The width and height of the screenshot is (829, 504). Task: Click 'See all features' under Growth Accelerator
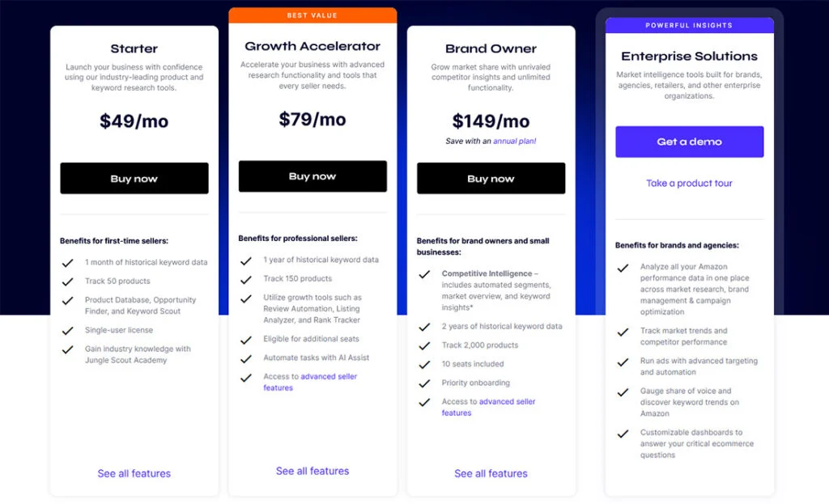click(312, 471)
